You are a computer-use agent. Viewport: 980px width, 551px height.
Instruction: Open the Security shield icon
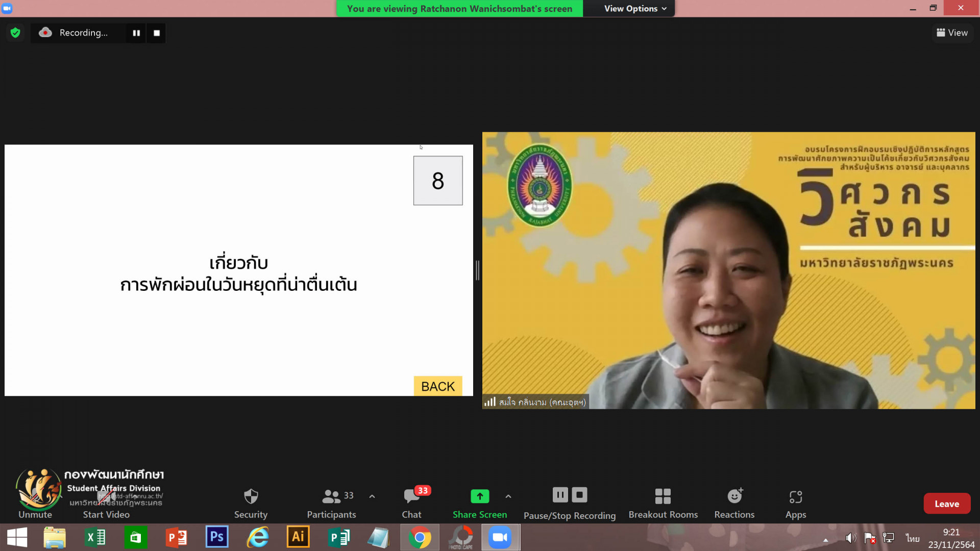(251, 496)
